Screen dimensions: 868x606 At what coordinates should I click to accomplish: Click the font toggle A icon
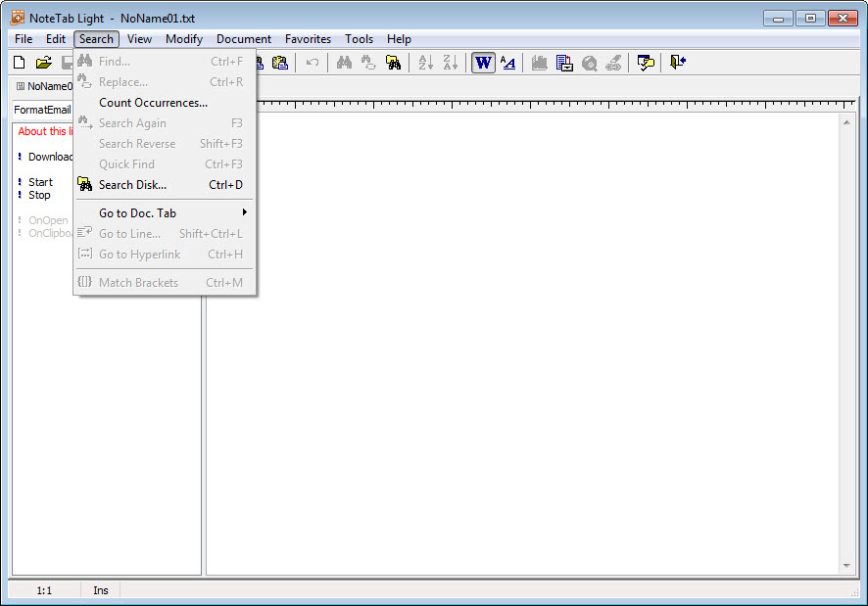(x=507, y=62)
